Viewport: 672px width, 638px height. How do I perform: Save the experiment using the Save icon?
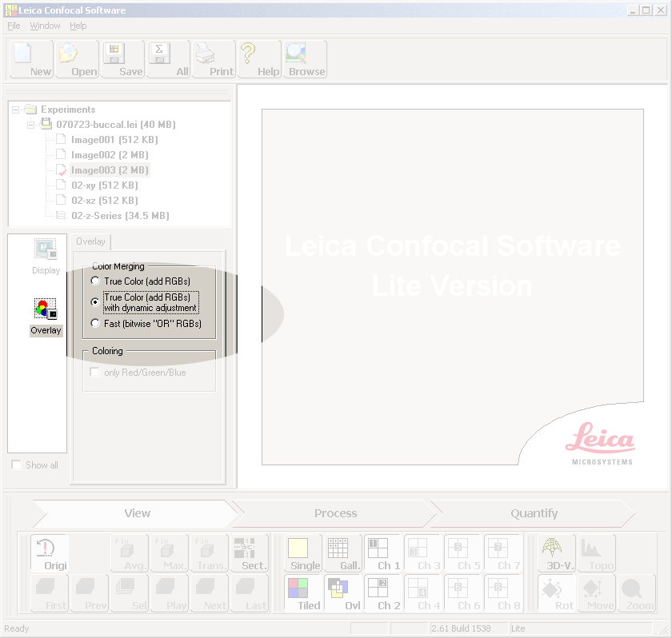pos(122,59)
